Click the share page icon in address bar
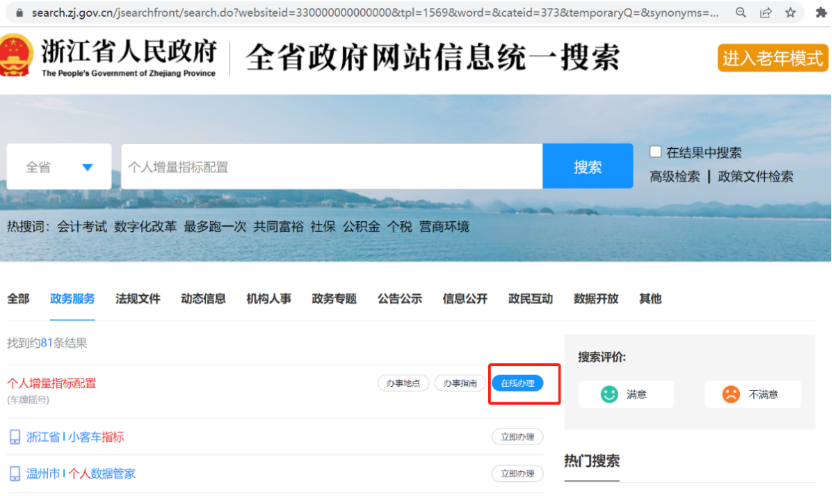The width and height of the screenshot is (832, 496). tap(766, 13)
